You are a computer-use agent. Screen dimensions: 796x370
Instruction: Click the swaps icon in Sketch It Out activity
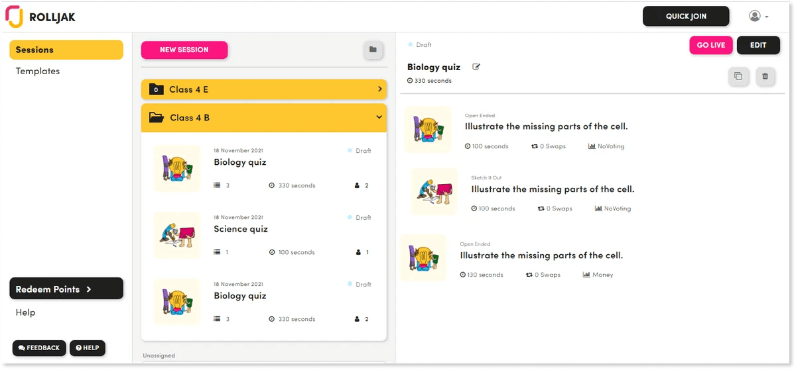coord(541,209)
